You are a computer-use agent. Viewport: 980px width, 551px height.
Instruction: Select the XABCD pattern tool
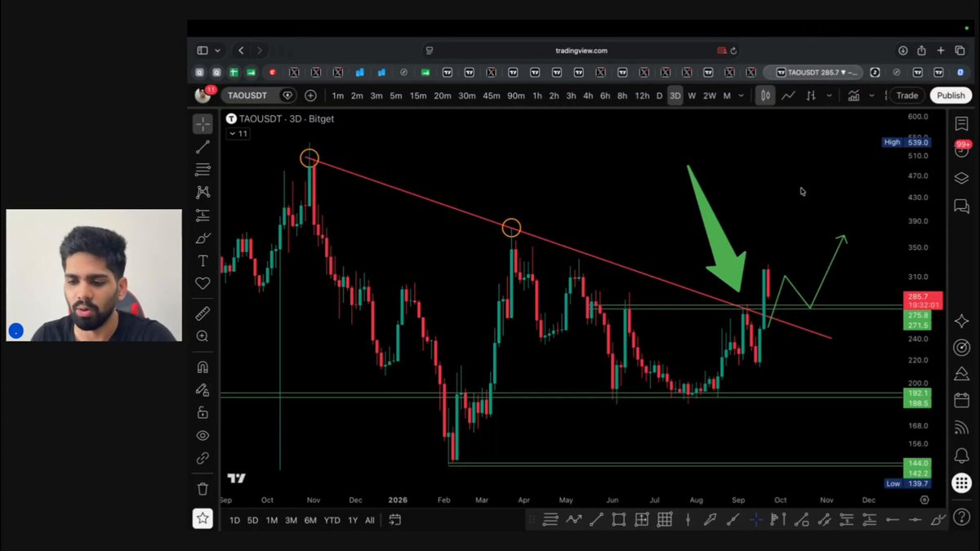(203, 192)
